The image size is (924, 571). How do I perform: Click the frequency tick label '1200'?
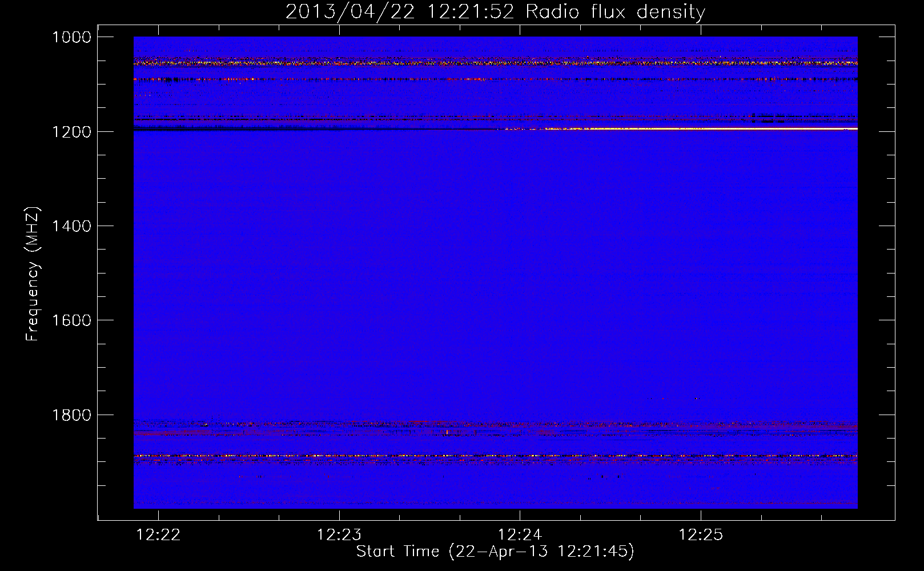tap(72, 132)
